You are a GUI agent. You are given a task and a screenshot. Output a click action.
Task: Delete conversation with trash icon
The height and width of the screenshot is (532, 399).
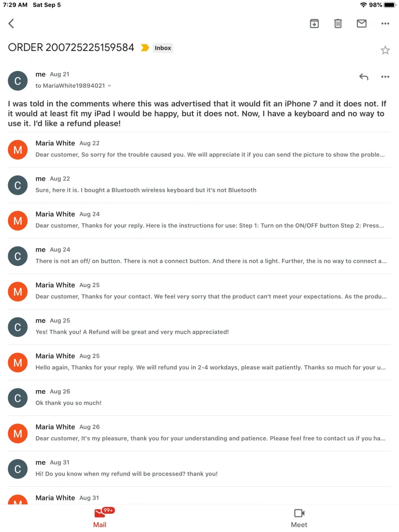tap(338, 23)
